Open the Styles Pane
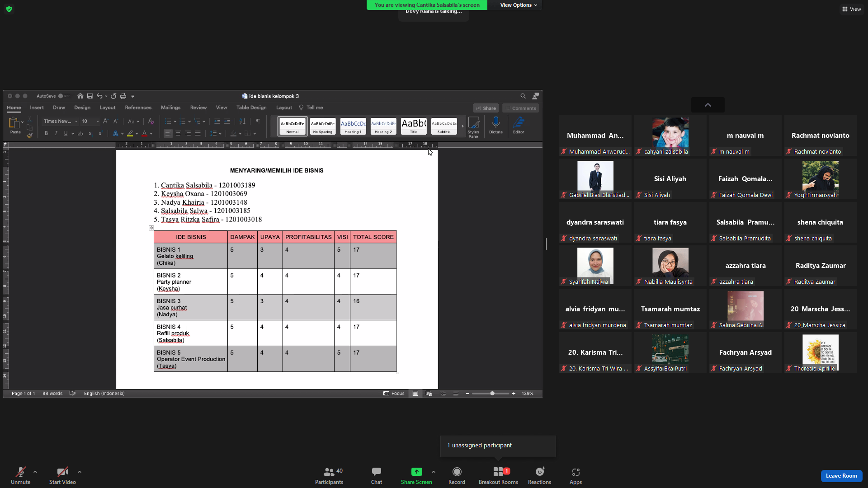 473,127
